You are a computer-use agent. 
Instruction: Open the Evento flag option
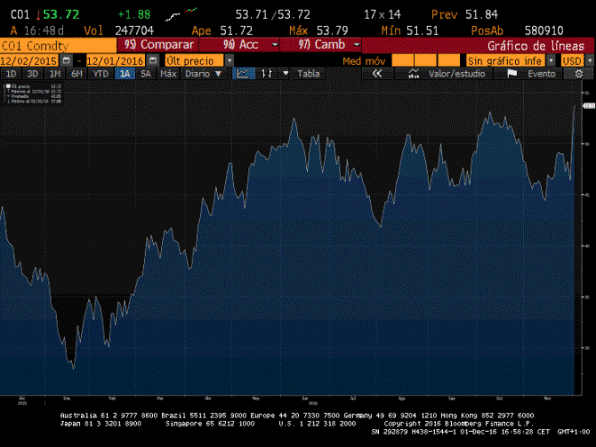tap(531, 73)
